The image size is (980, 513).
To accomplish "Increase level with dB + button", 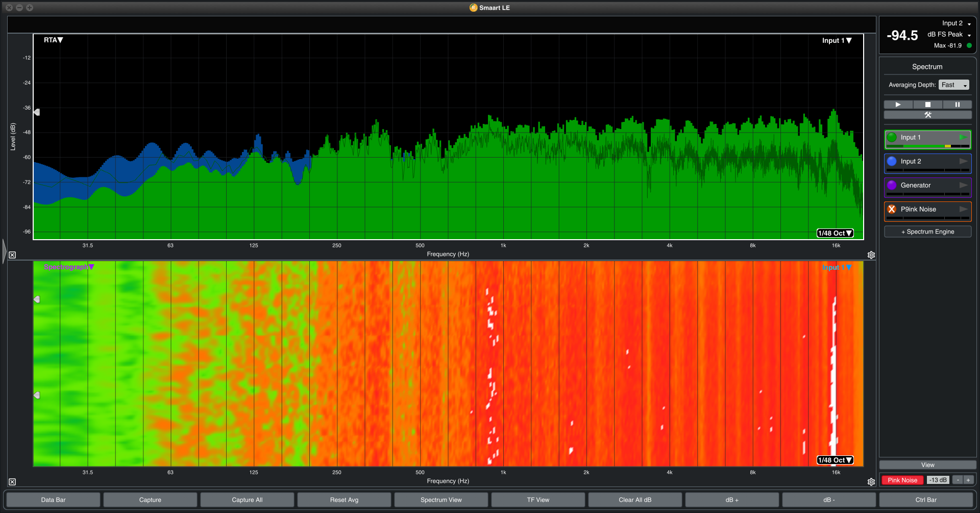I will coord(732,500).
